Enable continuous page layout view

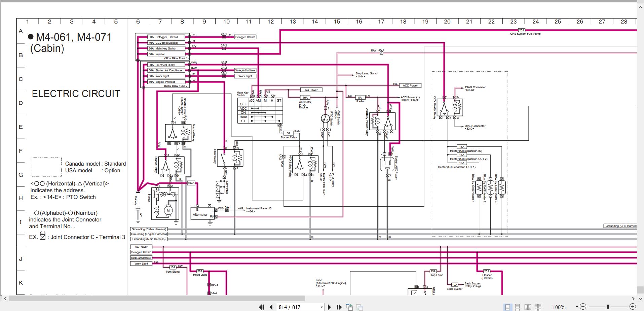(x=518, y=307)
